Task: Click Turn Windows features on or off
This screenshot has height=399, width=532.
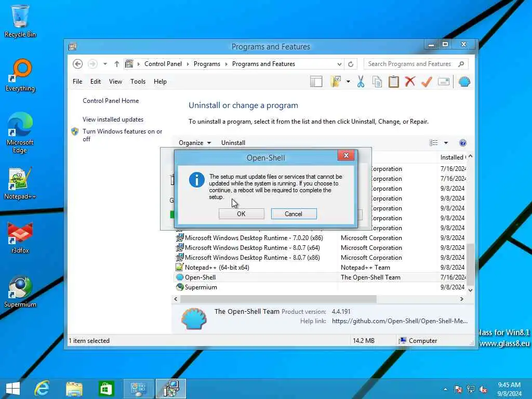Action: pos(123,135)
